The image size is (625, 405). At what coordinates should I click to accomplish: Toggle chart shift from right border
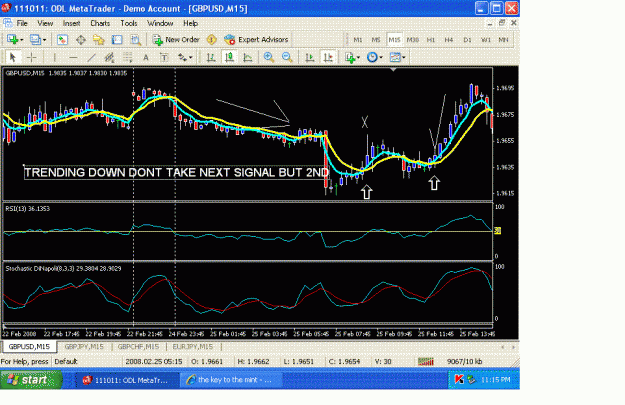click(x=328, y=57)
